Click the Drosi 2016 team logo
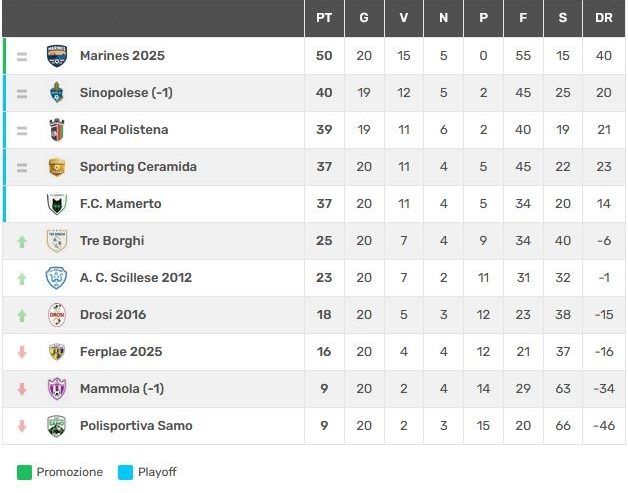The width and height of the screenshot is (628, 493). pyautogui.click(x=57, y=315)
